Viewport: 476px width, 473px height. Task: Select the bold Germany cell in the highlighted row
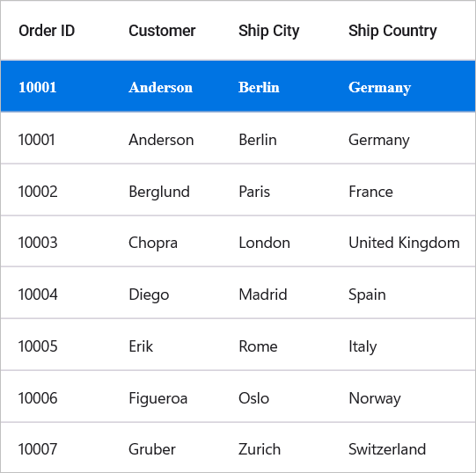[x=379, y=88]
